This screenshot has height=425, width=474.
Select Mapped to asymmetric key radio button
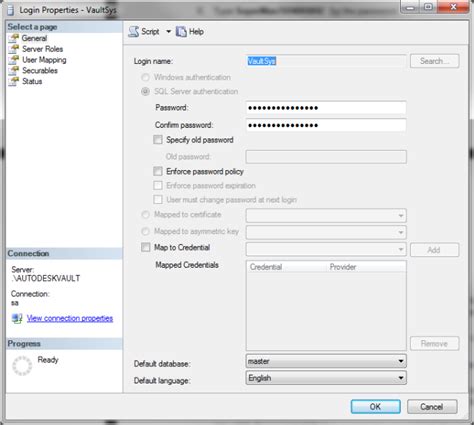point(145,231)
